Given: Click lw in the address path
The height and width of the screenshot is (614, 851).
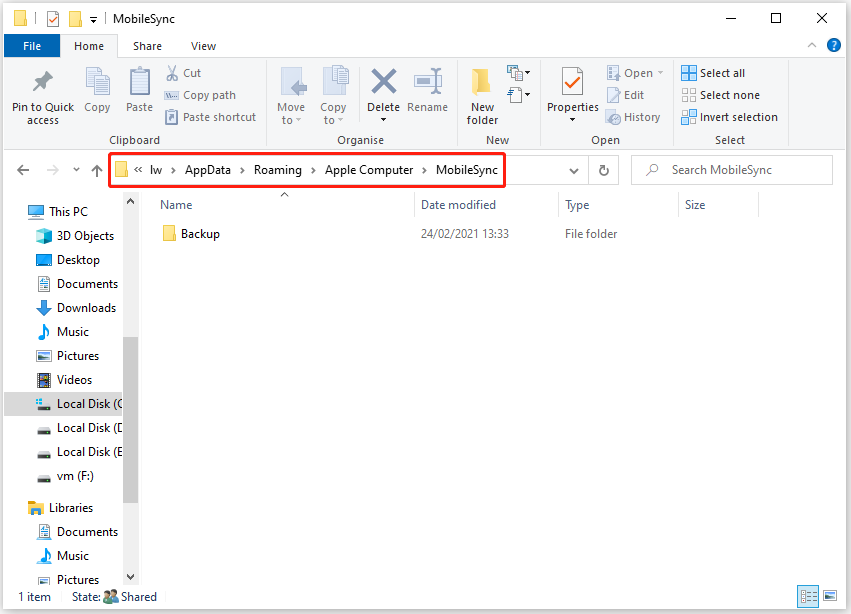Looking at the screenshot, I should tap(156, 170).
